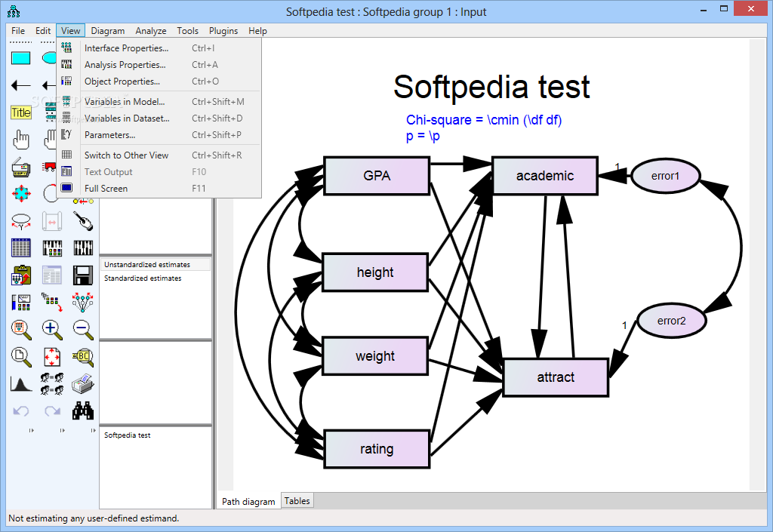Open the Help menu

click(257, 30)
